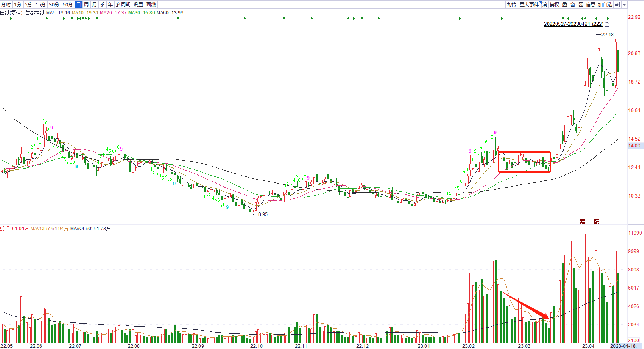Click the 首都在线 stock name

[35, 13]
